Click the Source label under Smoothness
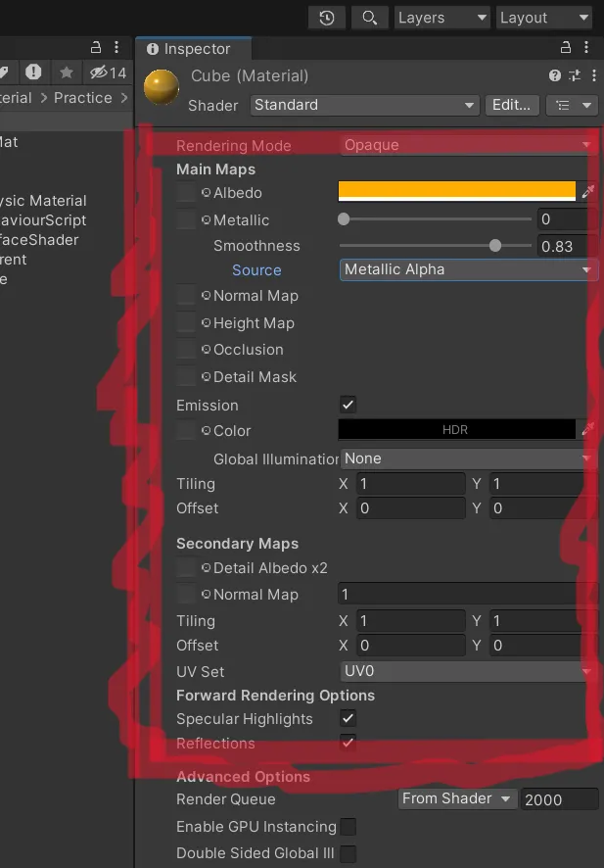Screen dimensions: 604x868 [256, 270]
